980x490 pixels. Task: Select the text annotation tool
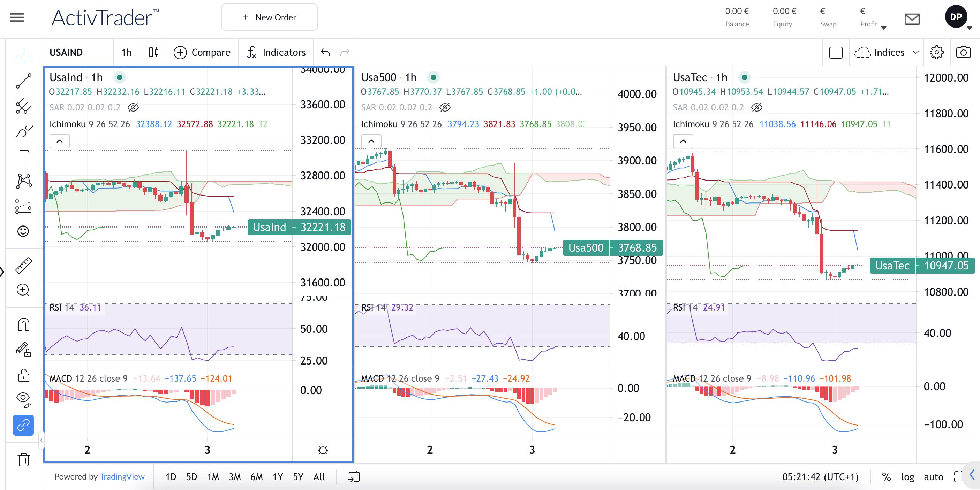[24, 156]
